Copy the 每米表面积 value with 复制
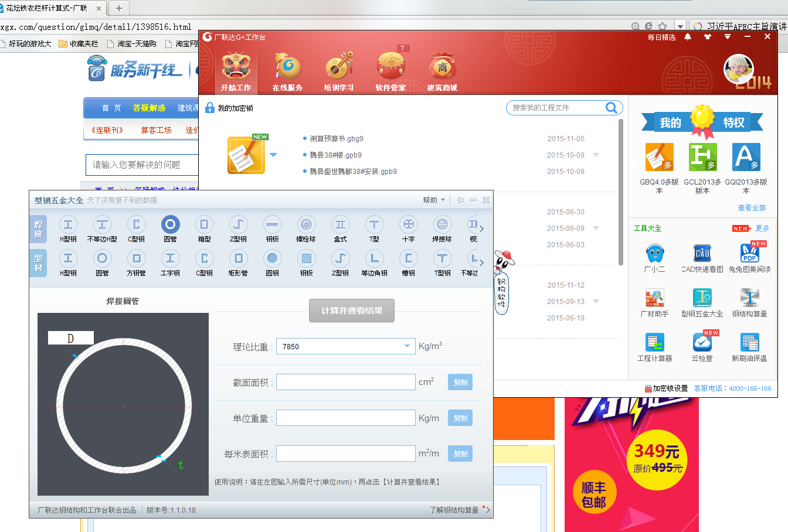This screenshot has width=788, height=532. [x=460, y=453]
